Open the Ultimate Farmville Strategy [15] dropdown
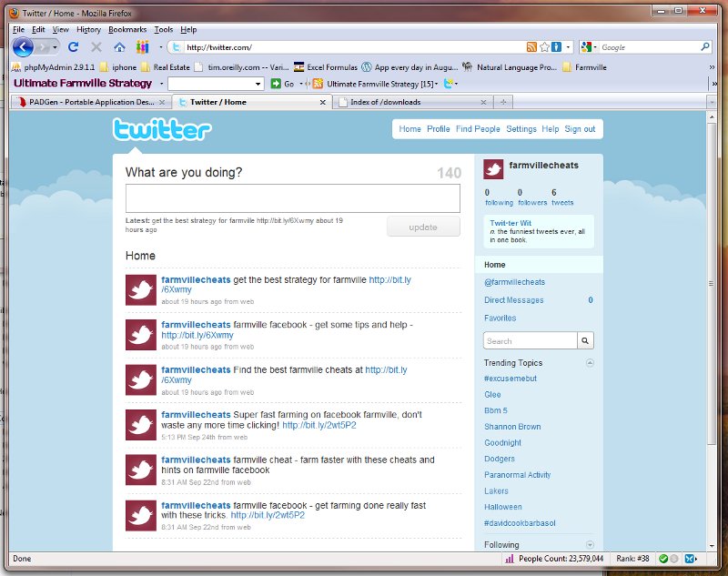The height and width of the screenshot is (576, 728). [x=436, y=84]
